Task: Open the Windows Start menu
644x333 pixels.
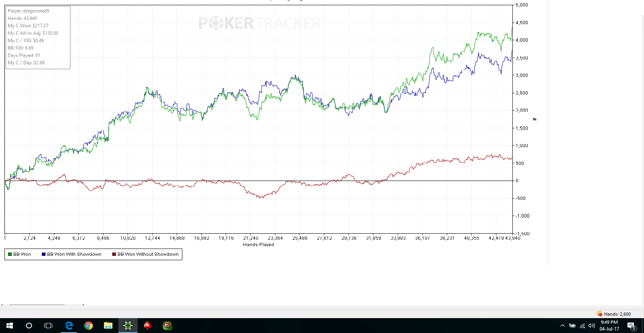Action: pos(10,326)
